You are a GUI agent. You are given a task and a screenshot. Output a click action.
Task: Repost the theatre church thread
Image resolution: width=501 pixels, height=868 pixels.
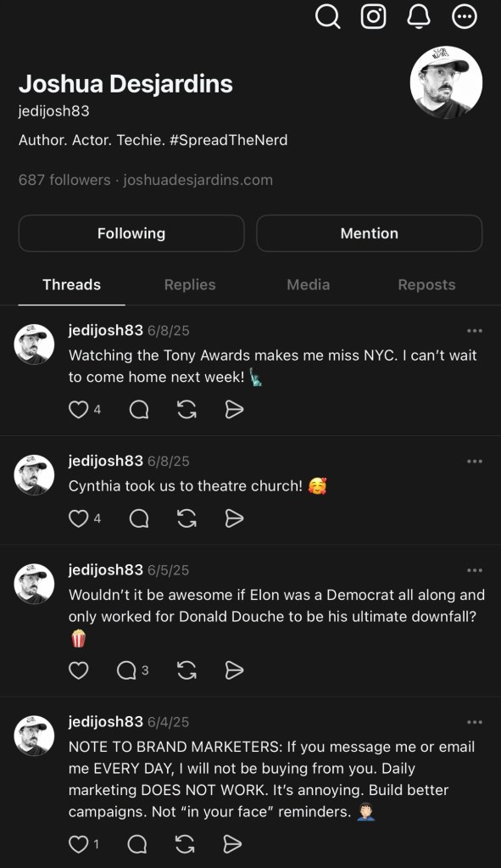pyautogui.click(x=187, y=518)
